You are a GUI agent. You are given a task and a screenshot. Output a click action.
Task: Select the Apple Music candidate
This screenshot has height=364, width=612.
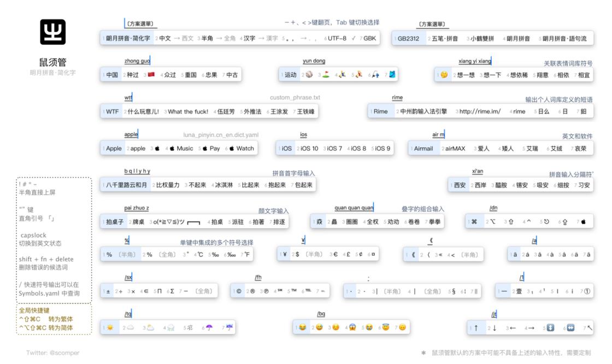[181, 148]
